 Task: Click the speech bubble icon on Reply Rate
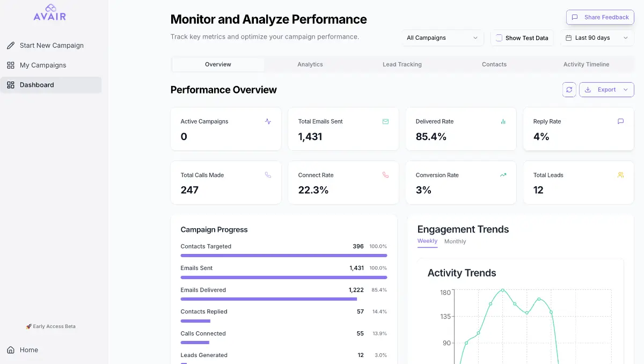click(x=620, y=121)
